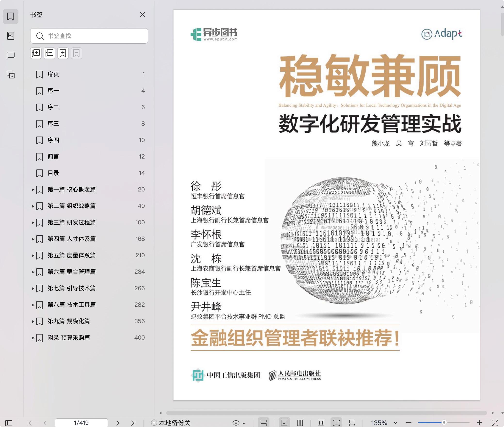Click the next page arrow
Image resolution: width=504 pixels, height=427 pixels.
[118, 423]
